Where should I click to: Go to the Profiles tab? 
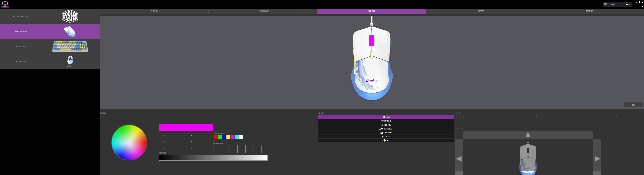(590, 11)
